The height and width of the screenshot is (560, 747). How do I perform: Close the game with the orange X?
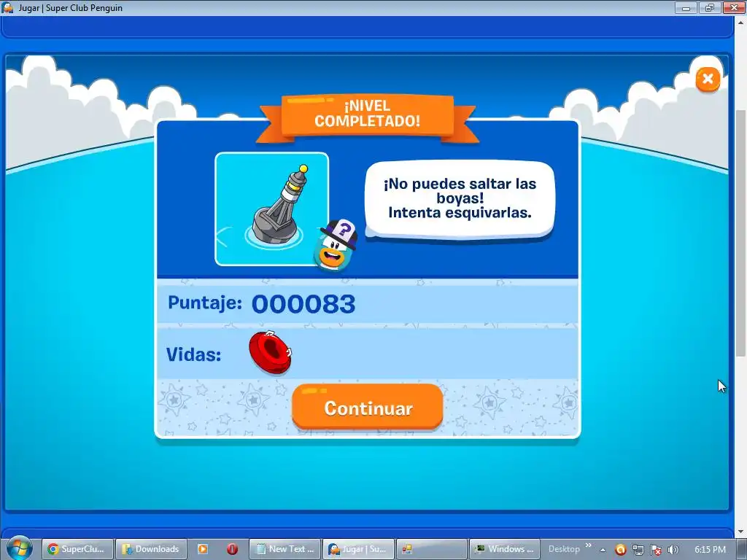[708, 79]
